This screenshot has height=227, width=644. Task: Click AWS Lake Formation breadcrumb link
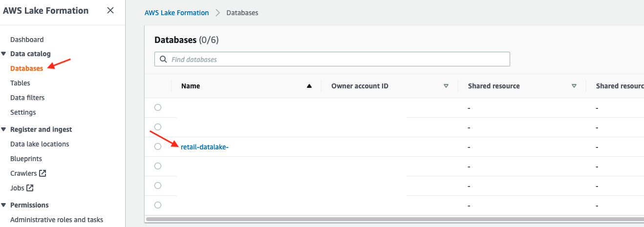pos(176,13)
